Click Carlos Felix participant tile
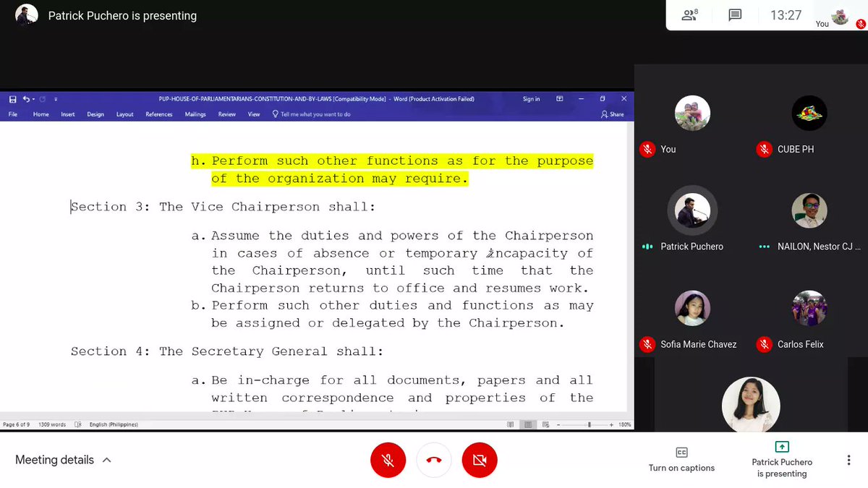Image resolution: width=868 pixels, height=488 pixels. coord(809,308)
